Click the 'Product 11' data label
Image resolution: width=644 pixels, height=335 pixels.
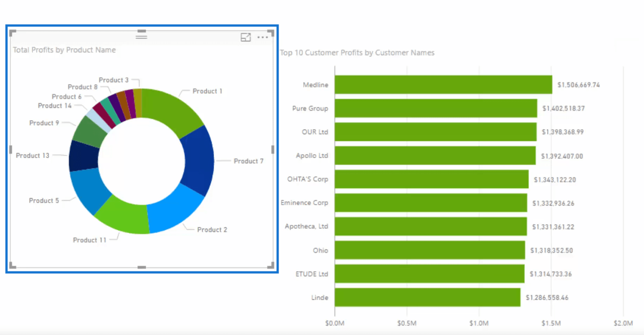[90, 240]
